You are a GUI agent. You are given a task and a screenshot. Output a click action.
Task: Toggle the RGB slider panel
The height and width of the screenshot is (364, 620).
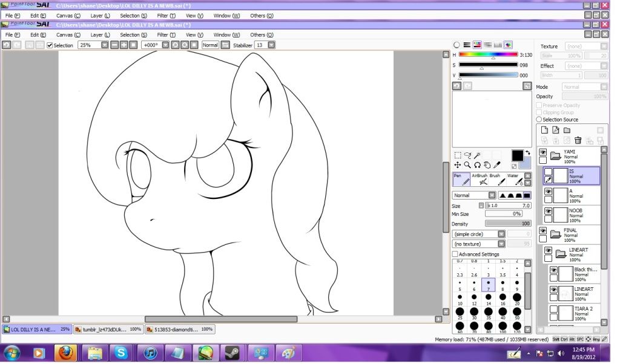point(467,45)
